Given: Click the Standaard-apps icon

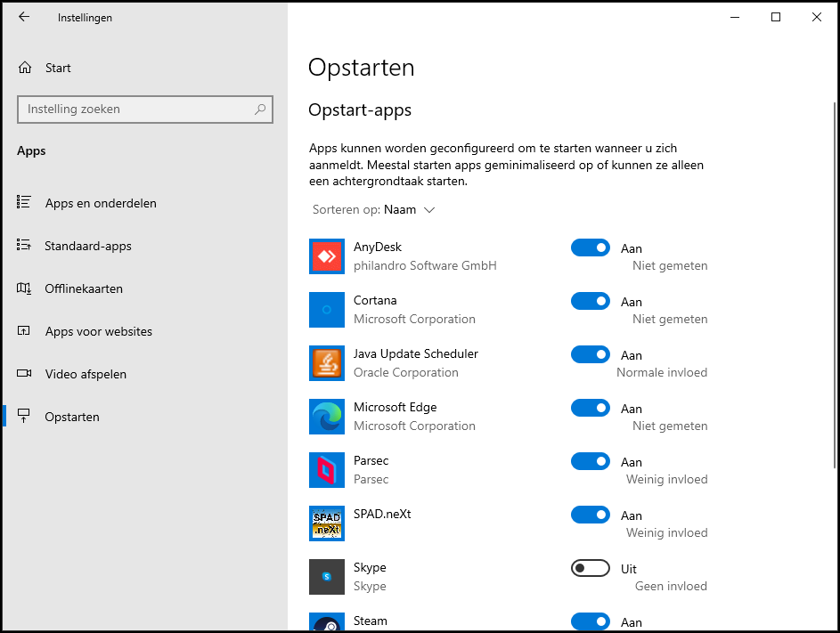Looking at the screenshot, I should (23, 245).
